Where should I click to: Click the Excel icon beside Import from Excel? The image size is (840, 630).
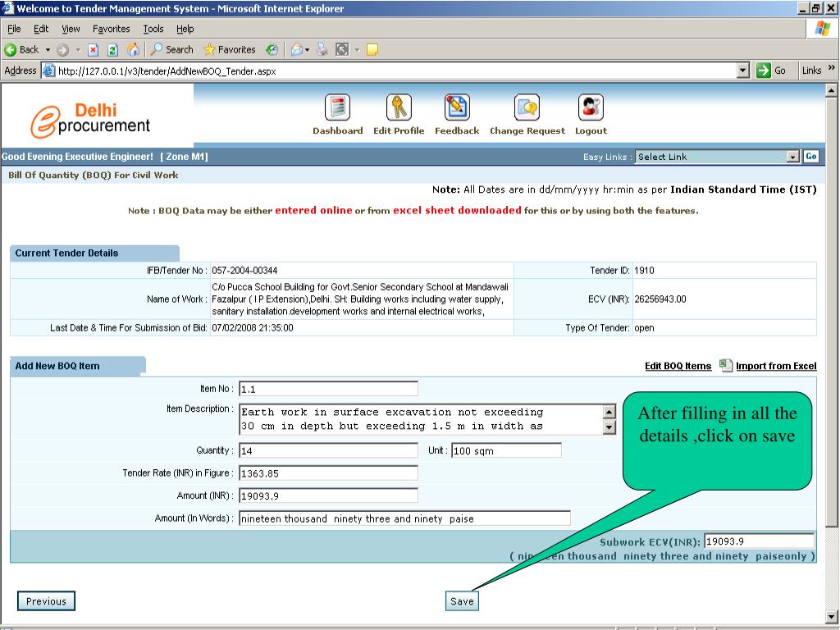(725, 365)
